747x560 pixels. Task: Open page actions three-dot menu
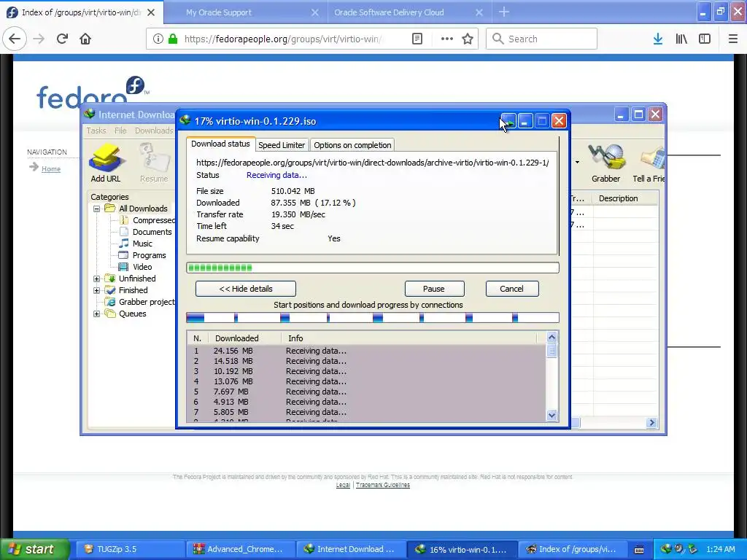(446, 39)
